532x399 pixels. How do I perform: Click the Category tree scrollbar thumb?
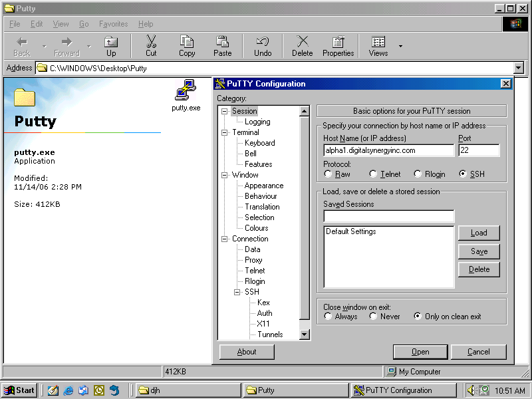[x=305, y=218]
